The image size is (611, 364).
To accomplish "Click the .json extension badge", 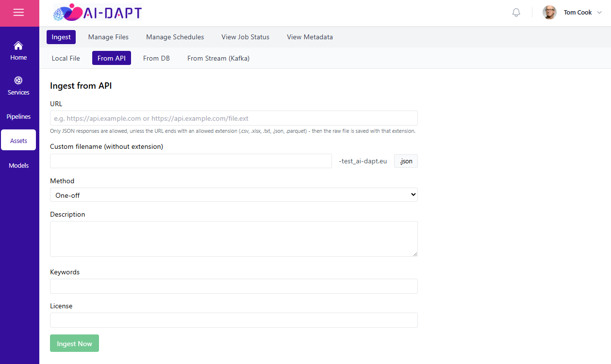I will pyautogui.click(x=406, y=161).
